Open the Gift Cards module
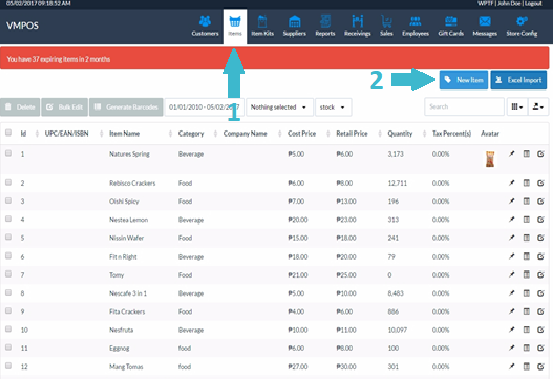 451,26
